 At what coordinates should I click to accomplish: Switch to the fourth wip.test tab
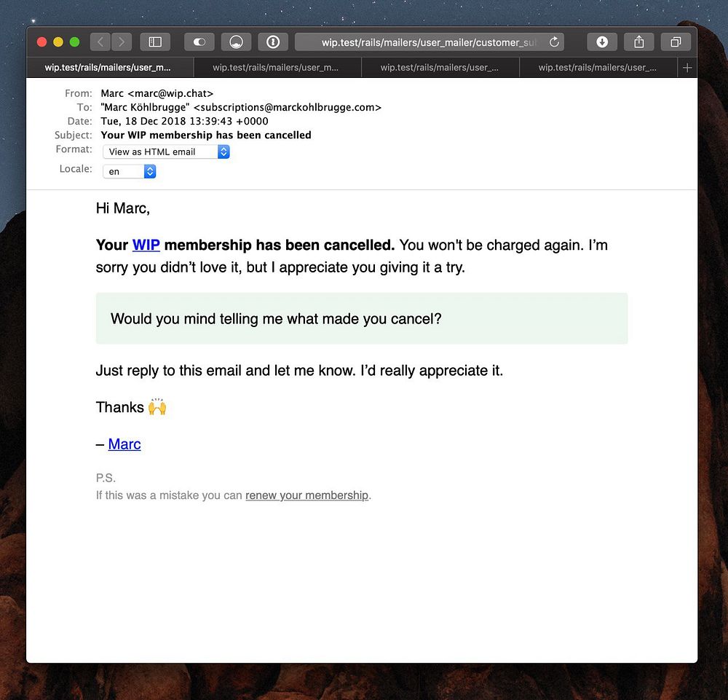(598, 68)
